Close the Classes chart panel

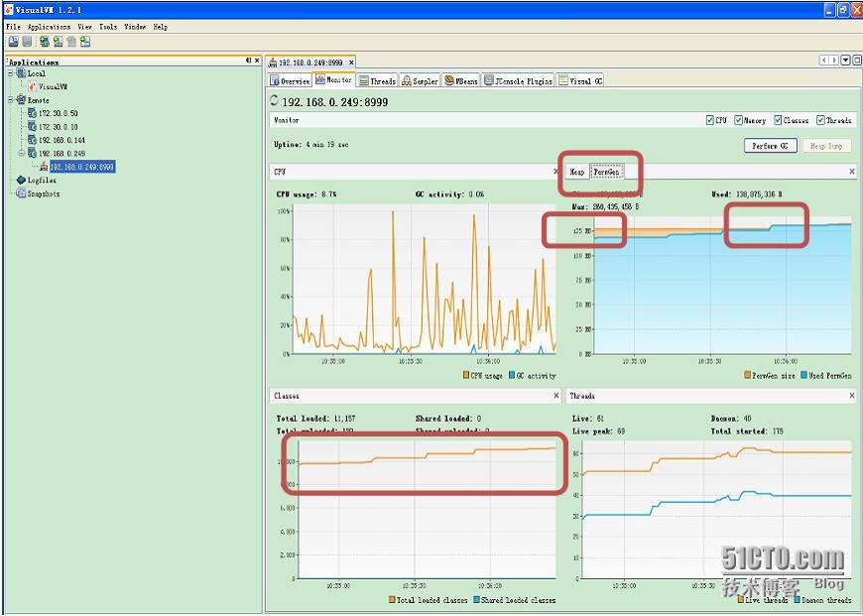(x=555, y=395)
